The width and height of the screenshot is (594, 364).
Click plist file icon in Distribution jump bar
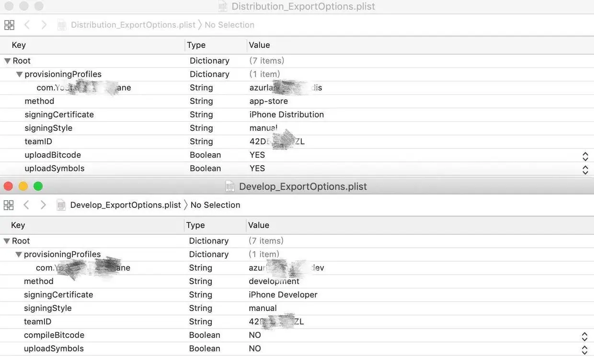(x=62, y=25)
